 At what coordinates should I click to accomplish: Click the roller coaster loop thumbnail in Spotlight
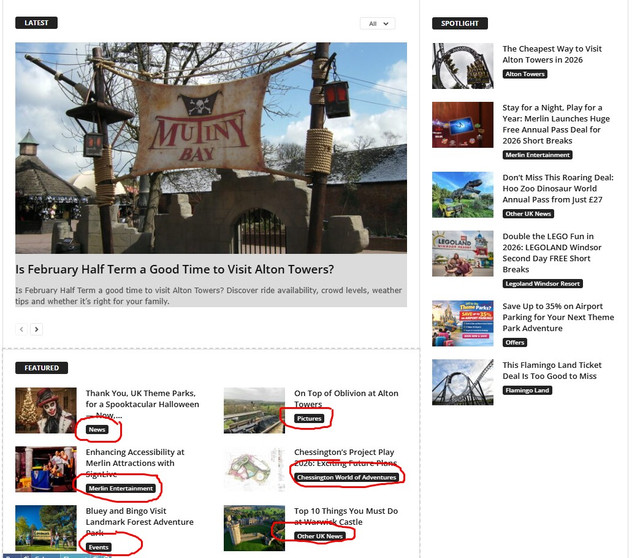(x=463, y=66)
